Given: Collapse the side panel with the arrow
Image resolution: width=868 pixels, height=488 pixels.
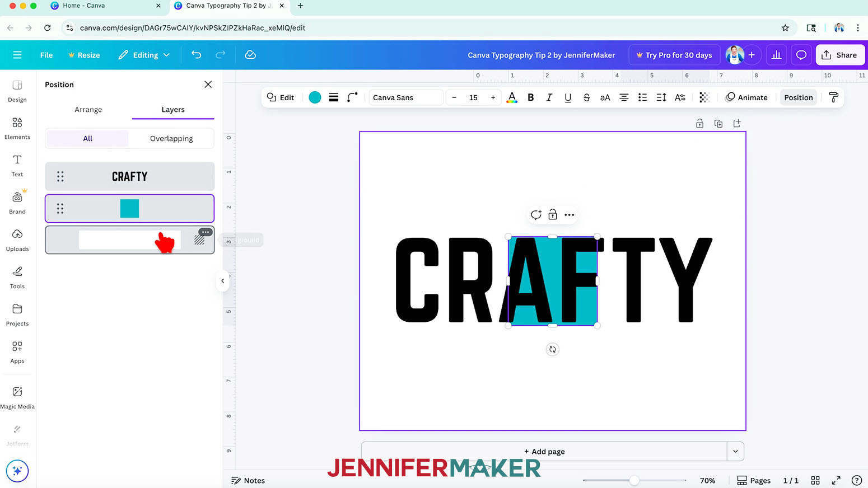Looking at the screenshot, I should pos(223,281).
